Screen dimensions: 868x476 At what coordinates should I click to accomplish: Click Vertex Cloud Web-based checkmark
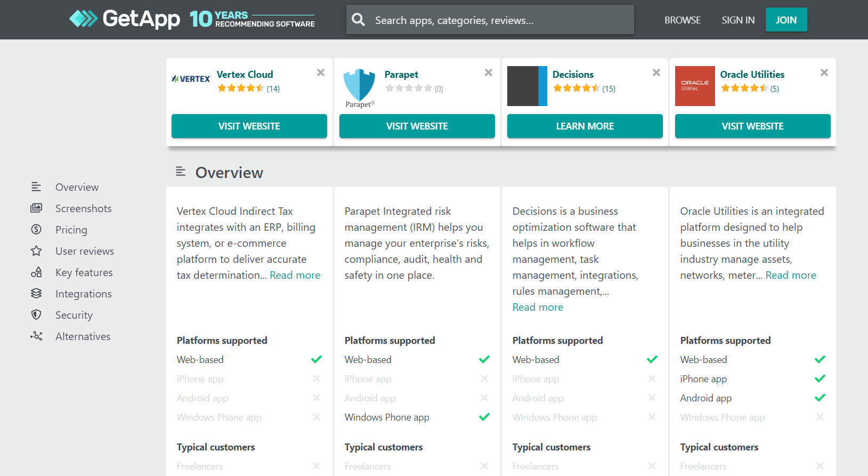click(x=317, y=359)
